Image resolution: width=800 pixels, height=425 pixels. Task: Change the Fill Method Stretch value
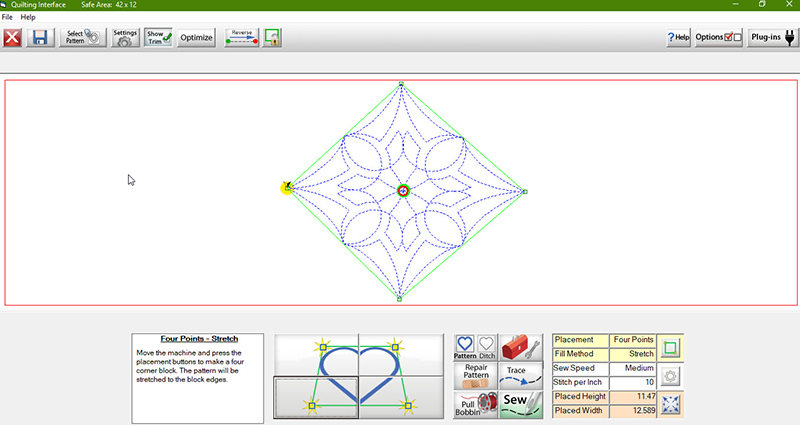pos(633,354)
